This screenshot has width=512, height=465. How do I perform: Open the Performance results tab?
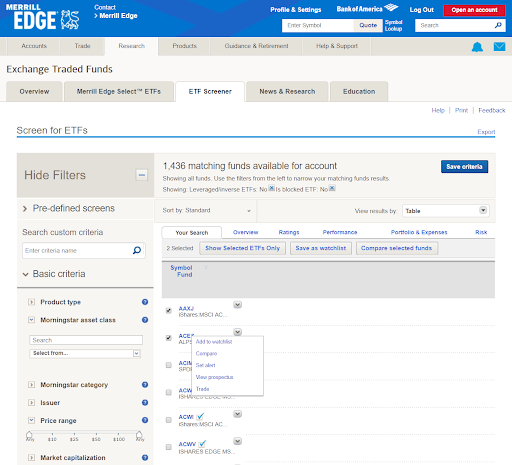(340, 232)
